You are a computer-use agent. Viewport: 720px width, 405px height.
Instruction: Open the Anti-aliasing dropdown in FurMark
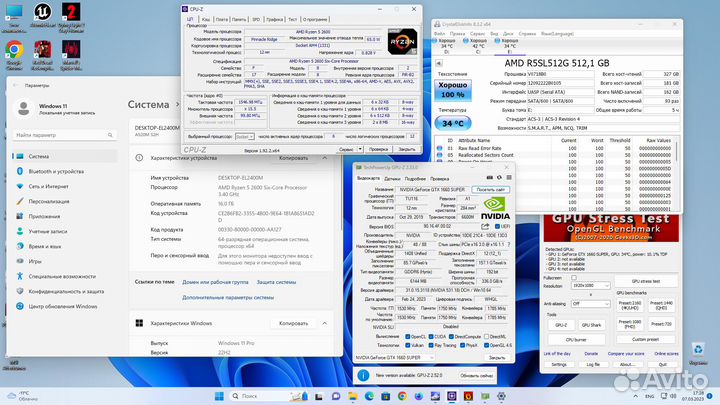coord(591,304)
